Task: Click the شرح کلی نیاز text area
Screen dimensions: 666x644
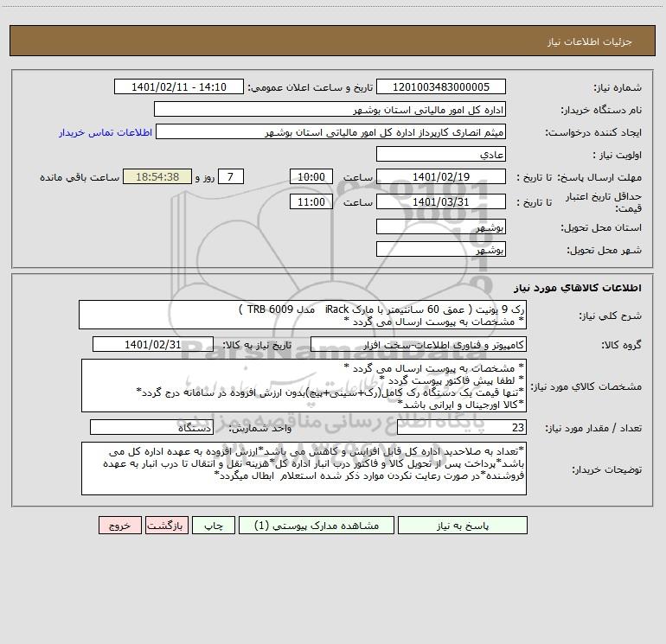Action: 303,315
